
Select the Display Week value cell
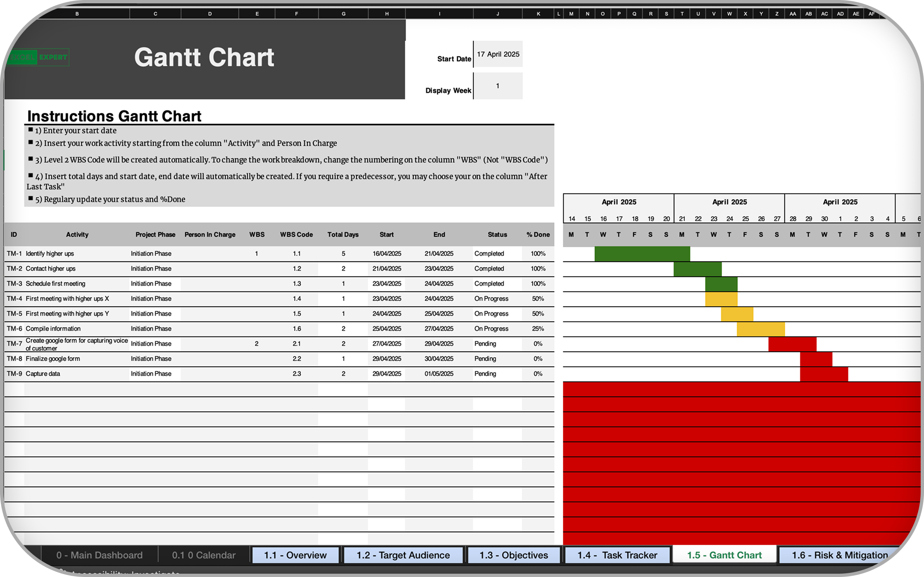pyautogui.click(x=498, y=86)
